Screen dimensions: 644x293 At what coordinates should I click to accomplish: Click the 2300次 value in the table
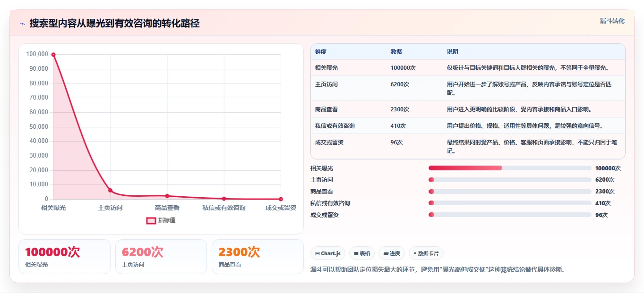400,109
